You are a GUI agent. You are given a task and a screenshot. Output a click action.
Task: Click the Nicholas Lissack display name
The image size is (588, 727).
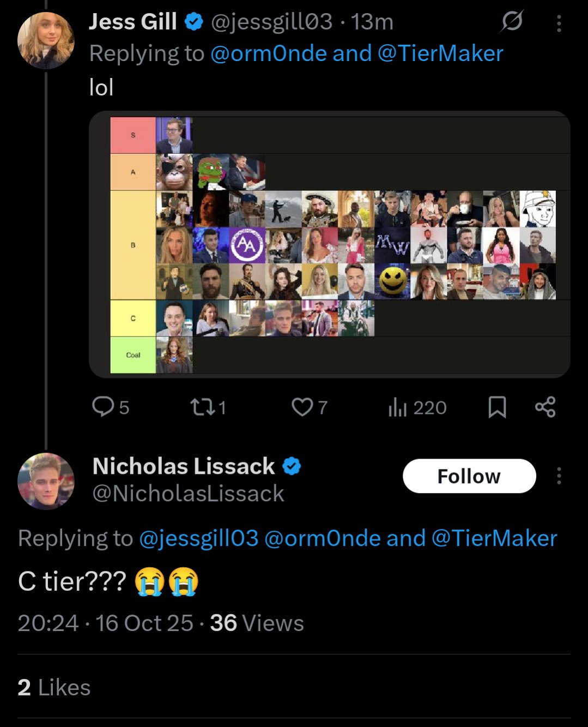tap(184, 466)
